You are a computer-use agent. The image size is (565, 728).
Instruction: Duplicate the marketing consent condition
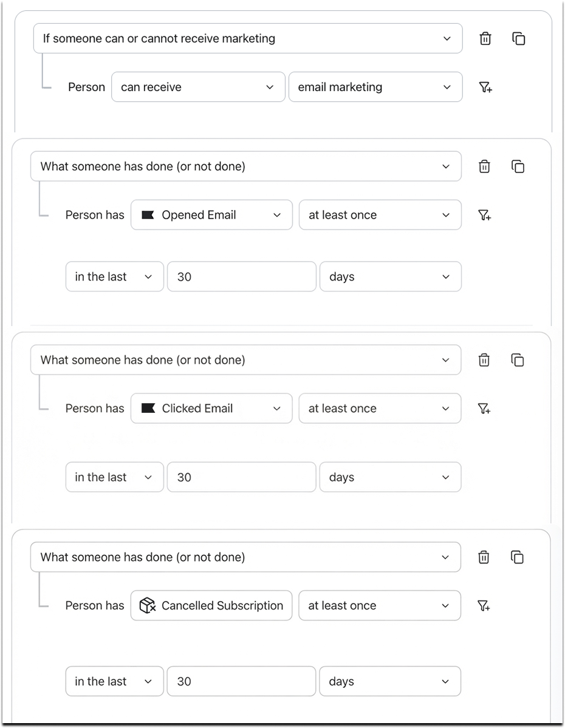519,38
